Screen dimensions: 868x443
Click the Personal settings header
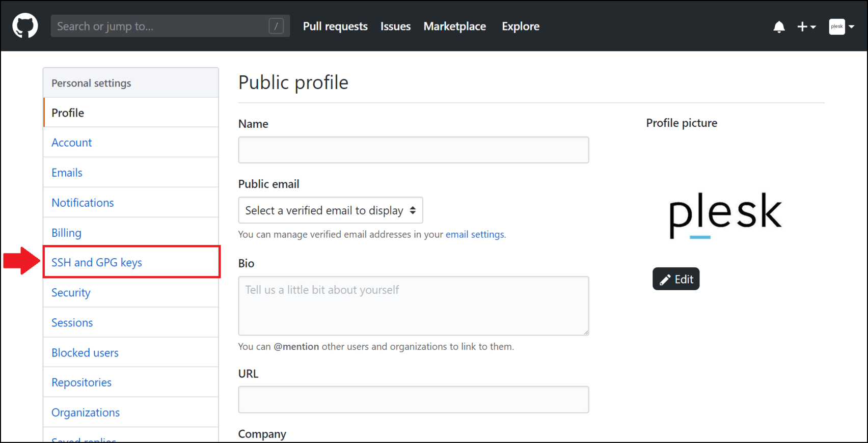tap(131, 83)
